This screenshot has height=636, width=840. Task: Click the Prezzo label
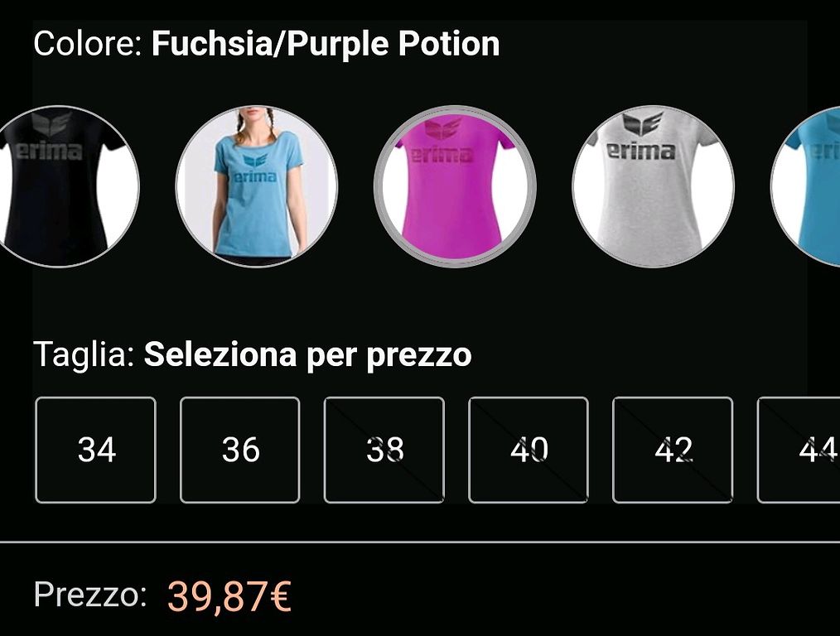click(x=90, y=595)
